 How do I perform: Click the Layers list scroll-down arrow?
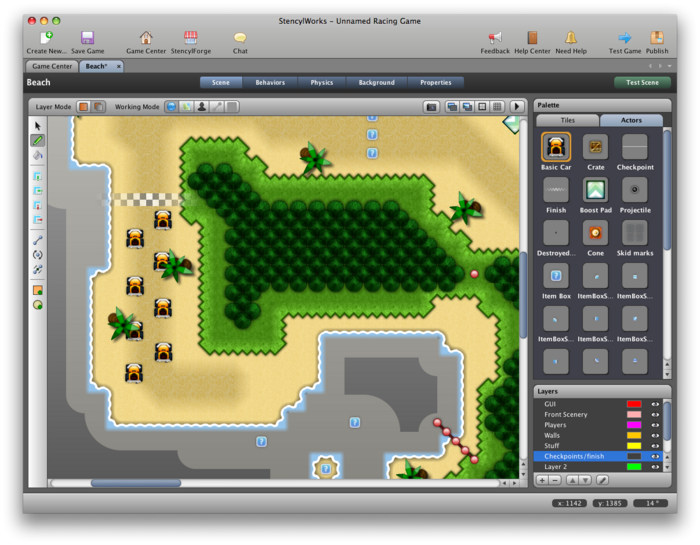click(x=667, y=467)
